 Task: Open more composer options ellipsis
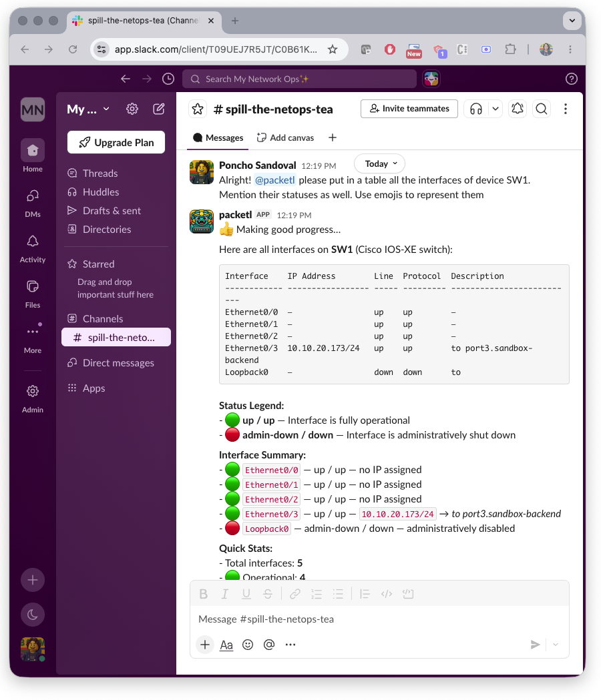290,645
